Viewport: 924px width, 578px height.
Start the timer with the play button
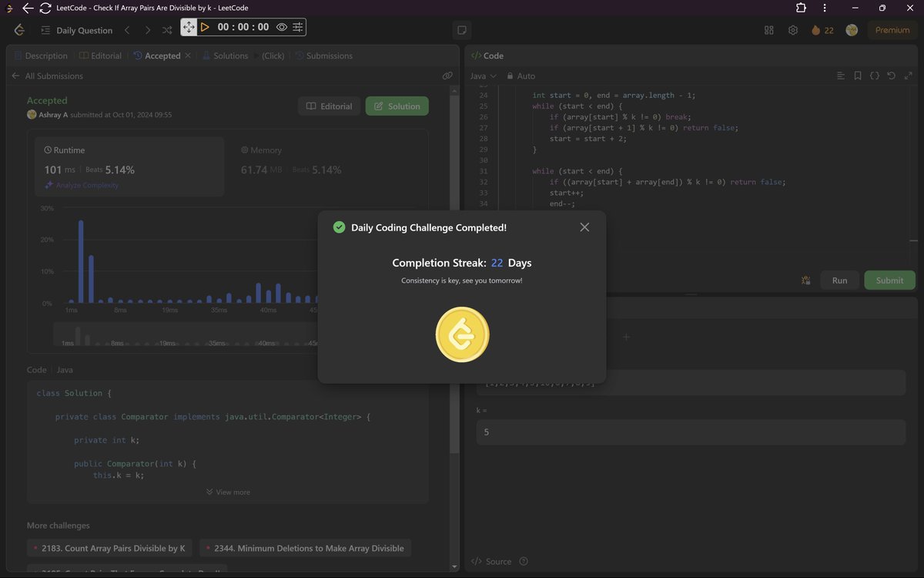[205, 27]
